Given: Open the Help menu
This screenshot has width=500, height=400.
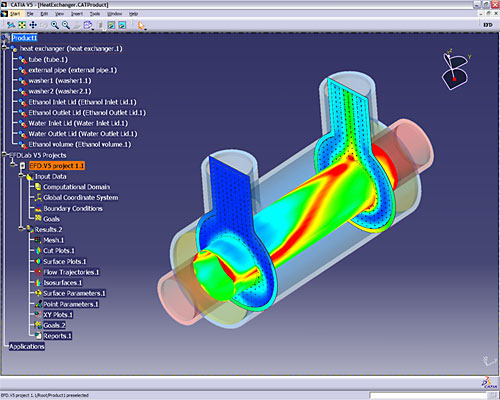Looking at the screenshot, I should tap(133, 14).
